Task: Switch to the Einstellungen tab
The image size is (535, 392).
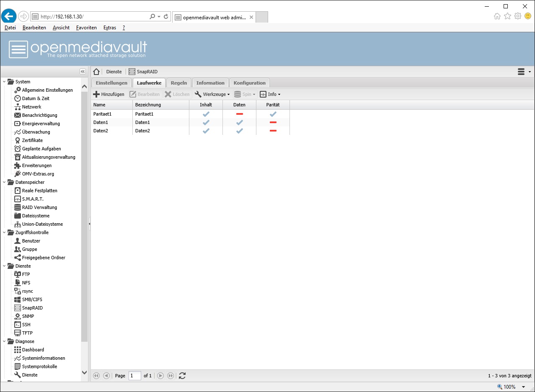Action: point(111,83)
